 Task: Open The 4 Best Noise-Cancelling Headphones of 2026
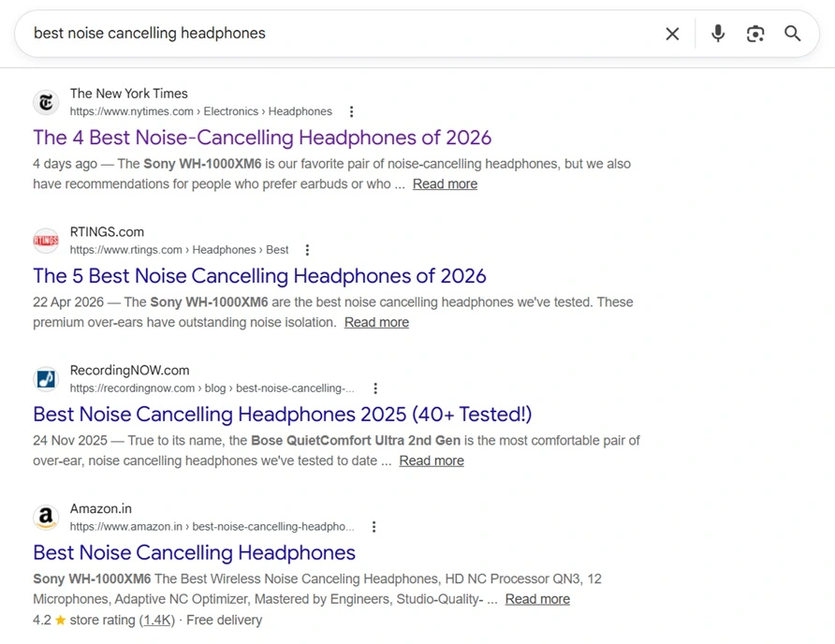[262, 138]
